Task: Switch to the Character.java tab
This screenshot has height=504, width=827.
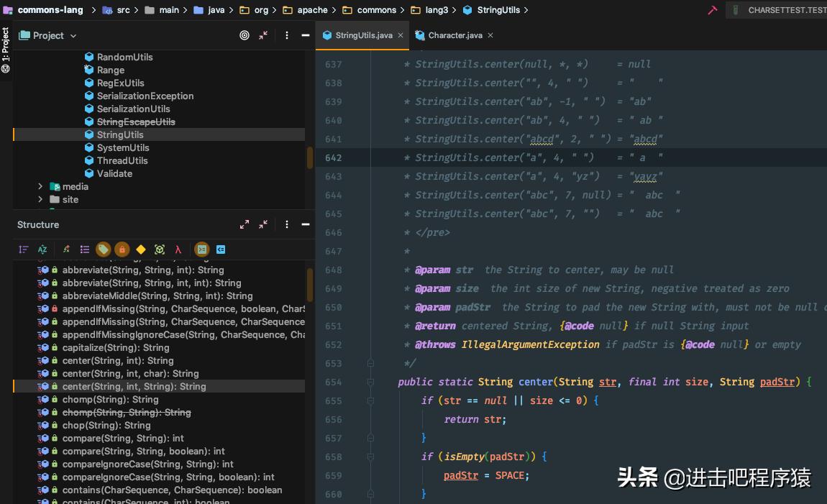Action: [454, 35]
